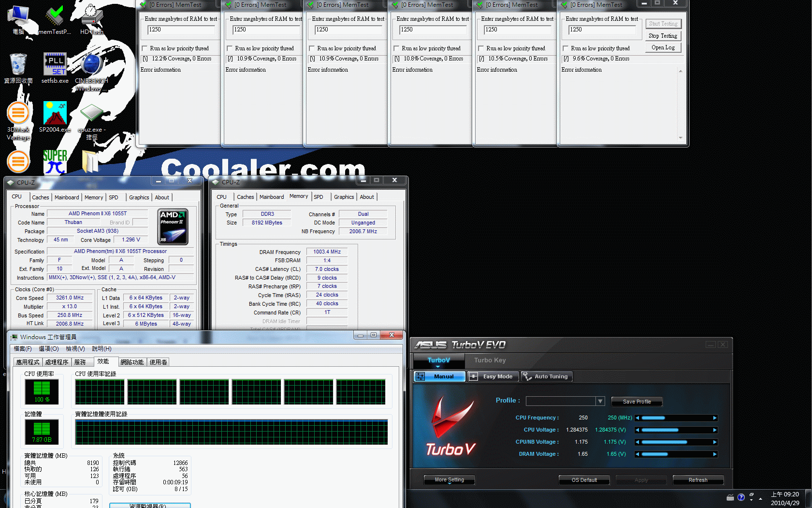The height and width of the screenshot is (508, 812).
Task: Open SPD tab in CPU-Z Memory window
Action: (x=319, y=197)
